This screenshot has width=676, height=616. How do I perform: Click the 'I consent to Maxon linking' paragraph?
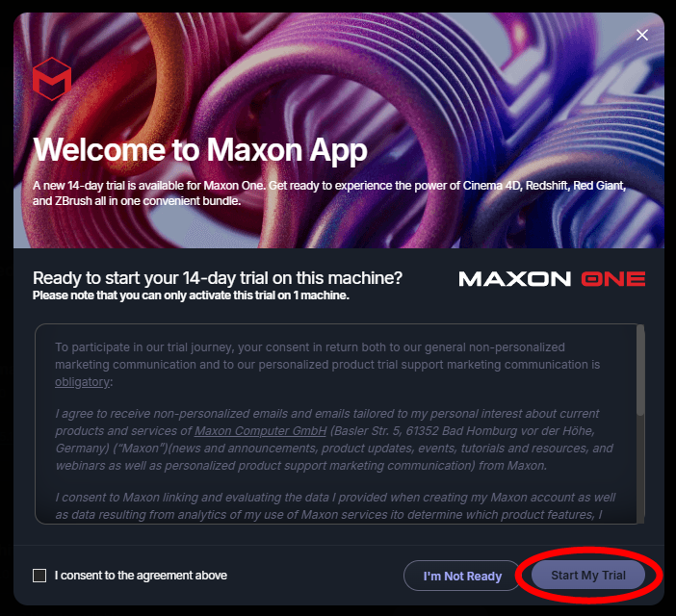[335, 506]
